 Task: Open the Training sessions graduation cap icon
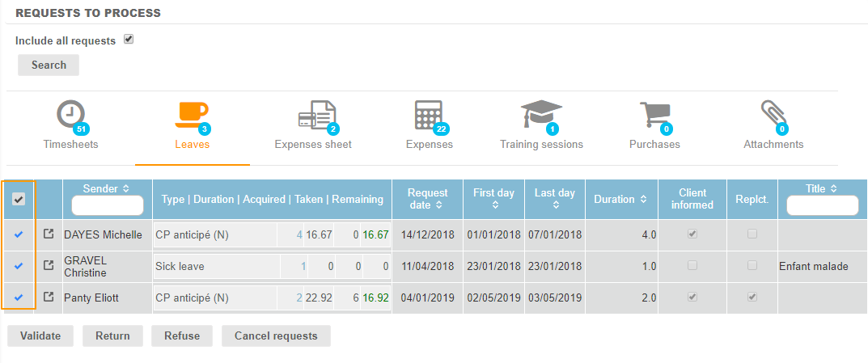coord(540,116)
